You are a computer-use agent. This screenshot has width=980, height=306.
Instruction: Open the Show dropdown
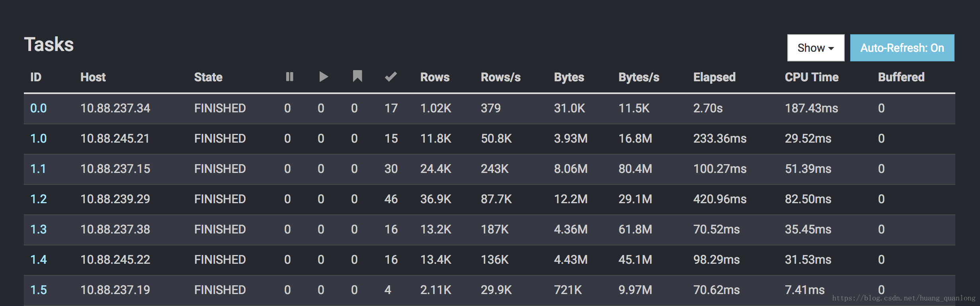(x=816, y=48)
